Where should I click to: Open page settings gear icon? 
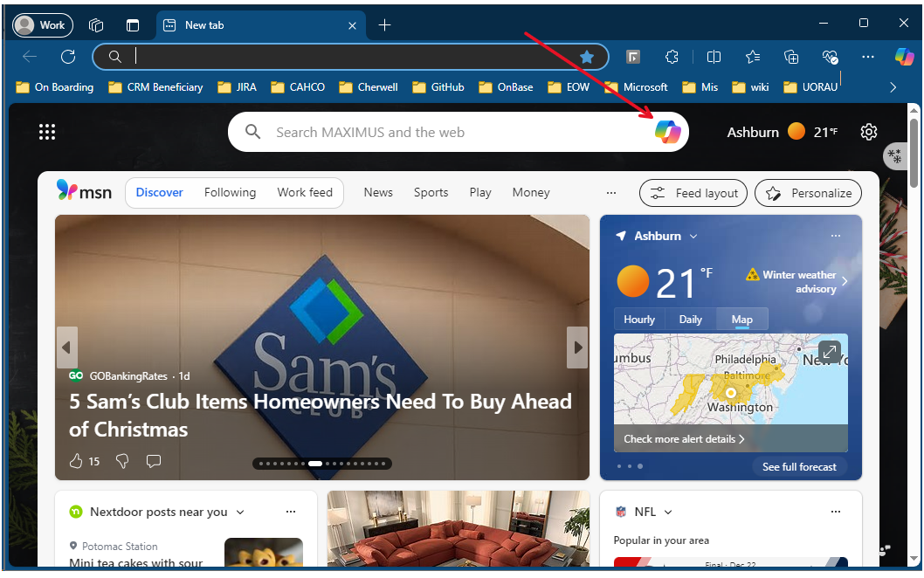click(x=869, y=132)
